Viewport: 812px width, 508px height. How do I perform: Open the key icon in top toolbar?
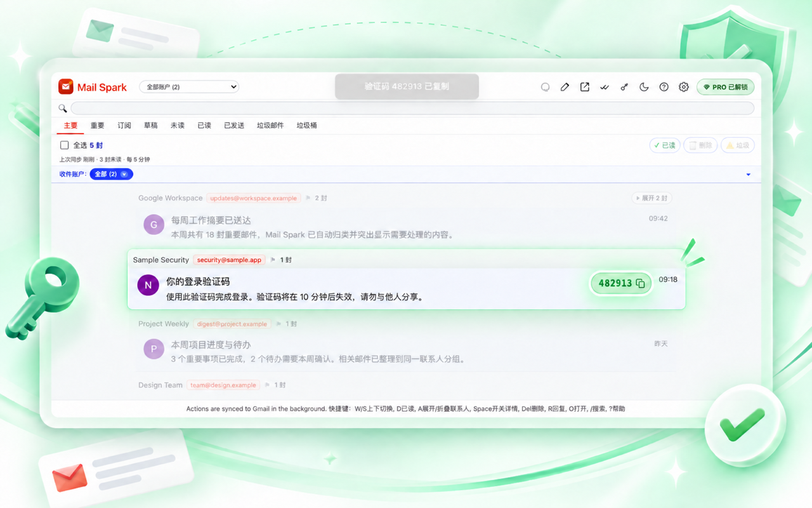(x=624, y=87)
